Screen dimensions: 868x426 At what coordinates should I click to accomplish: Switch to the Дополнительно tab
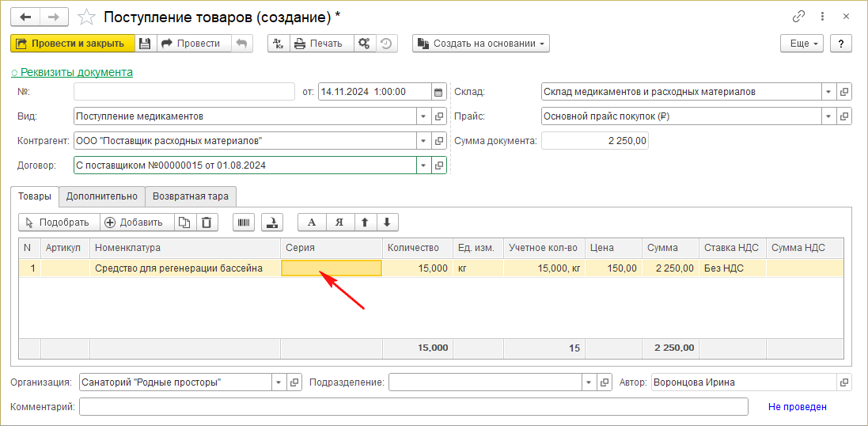point(102,196)
